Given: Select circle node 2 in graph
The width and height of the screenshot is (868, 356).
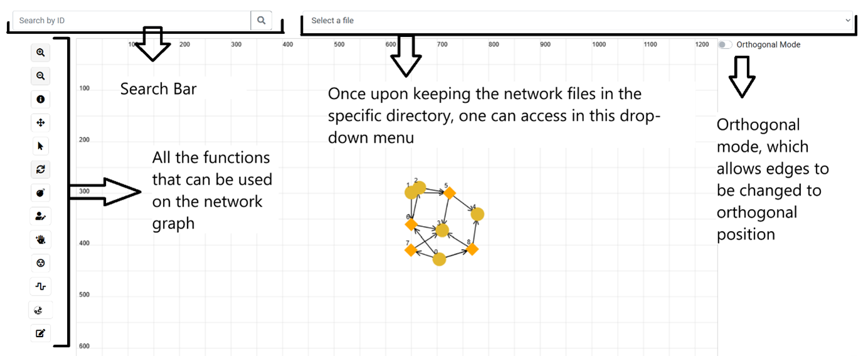Looking at the screenshot, I should coord(420,187).
